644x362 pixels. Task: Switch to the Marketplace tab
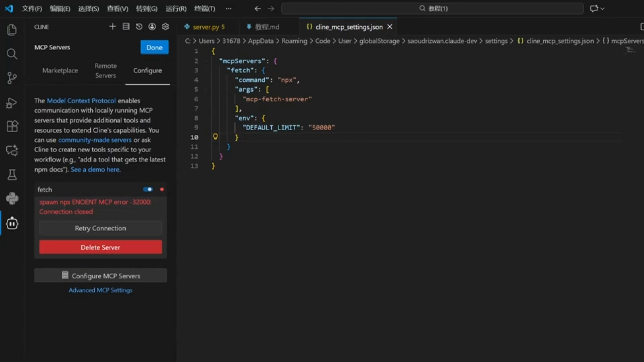pyautogui.click(x=60, y=71)
